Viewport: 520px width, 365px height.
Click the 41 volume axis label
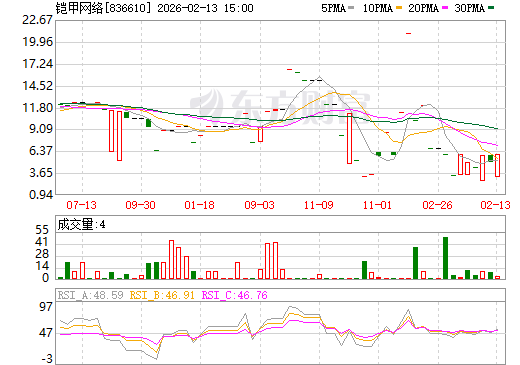[42, 242]
